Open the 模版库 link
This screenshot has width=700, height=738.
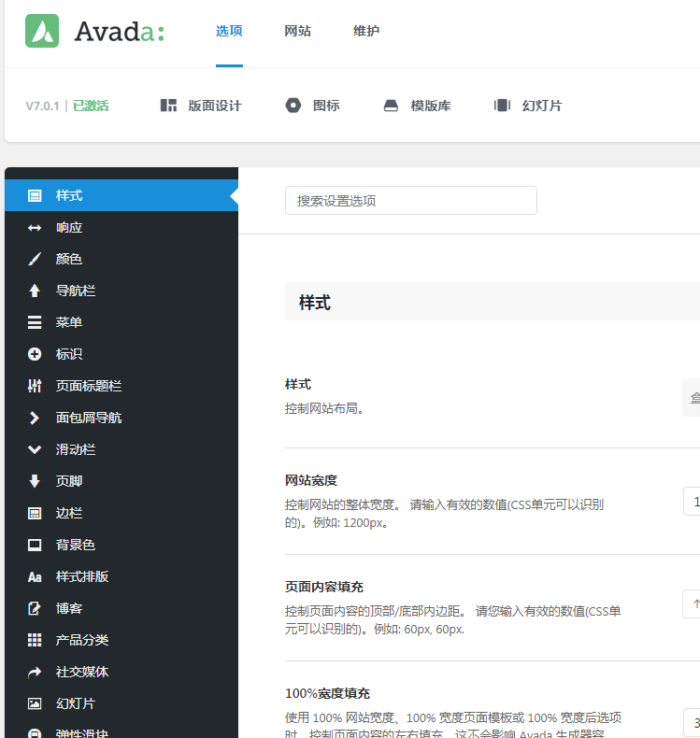tap(431, 106)
